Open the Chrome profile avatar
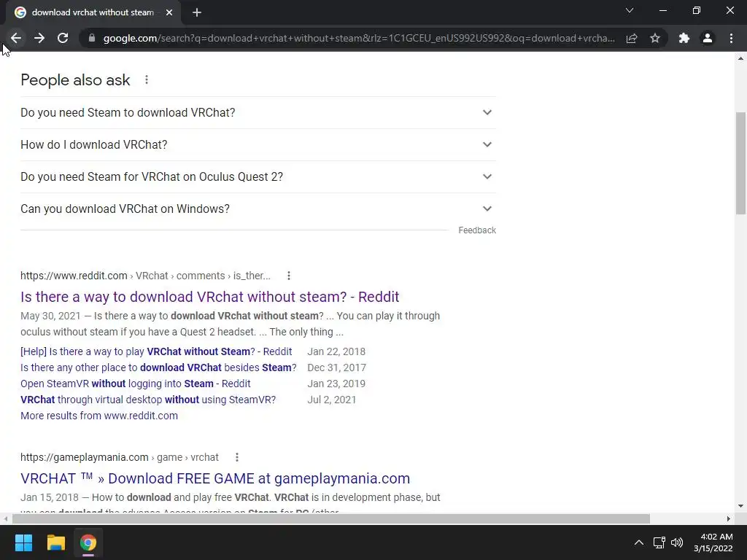Viewport: 747px width, 560px height. tap(708, 38)
